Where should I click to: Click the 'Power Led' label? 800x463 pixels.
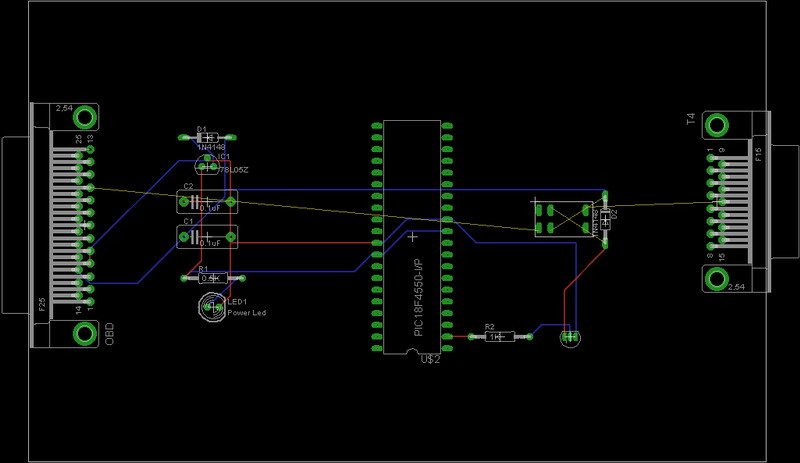(246, 312)
